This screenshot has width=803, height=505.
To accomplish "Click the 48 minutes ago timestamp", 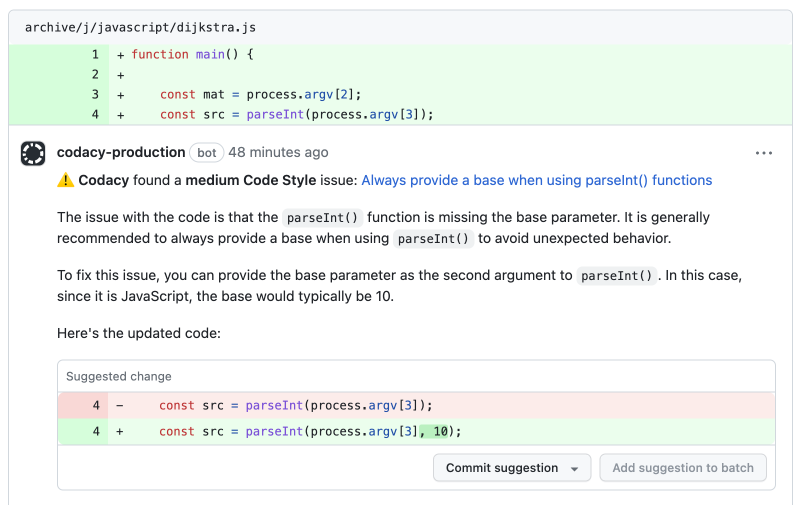I will pyautogui.click(x=278, y=153).
